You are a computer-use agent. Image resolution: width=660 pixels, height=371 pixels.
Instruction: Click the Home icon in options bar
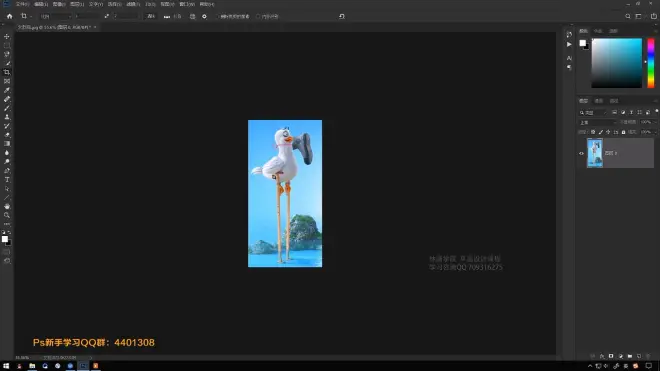pos(10,16)
